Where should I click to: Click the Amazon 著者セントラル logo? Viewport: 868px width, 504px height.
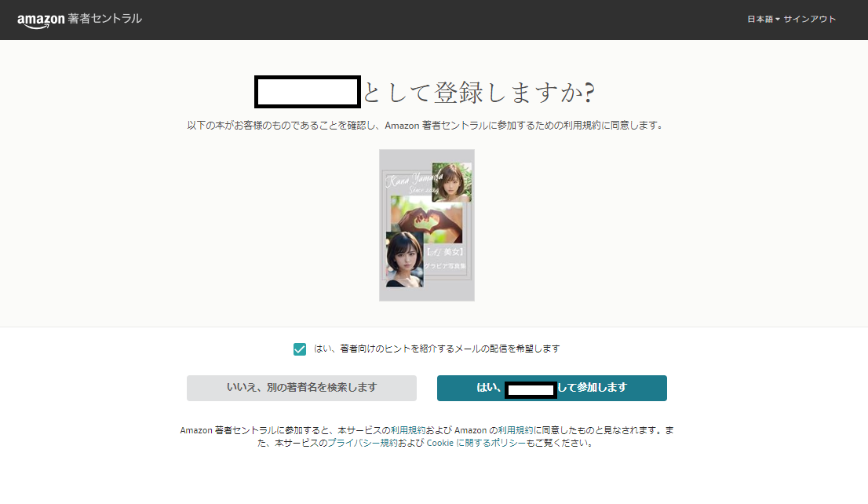[79, 19]
